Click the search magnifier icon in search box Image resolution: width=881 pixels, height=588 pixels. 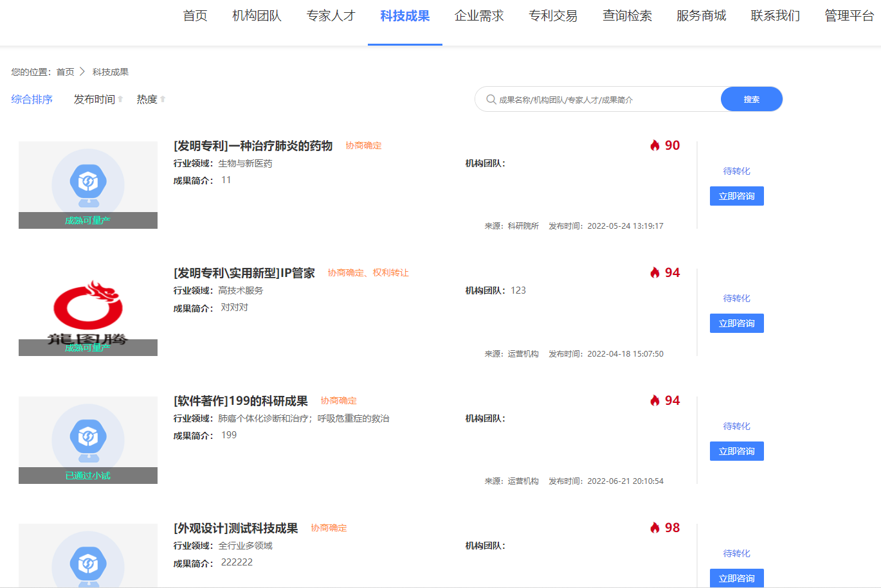(x=491, y=100)
